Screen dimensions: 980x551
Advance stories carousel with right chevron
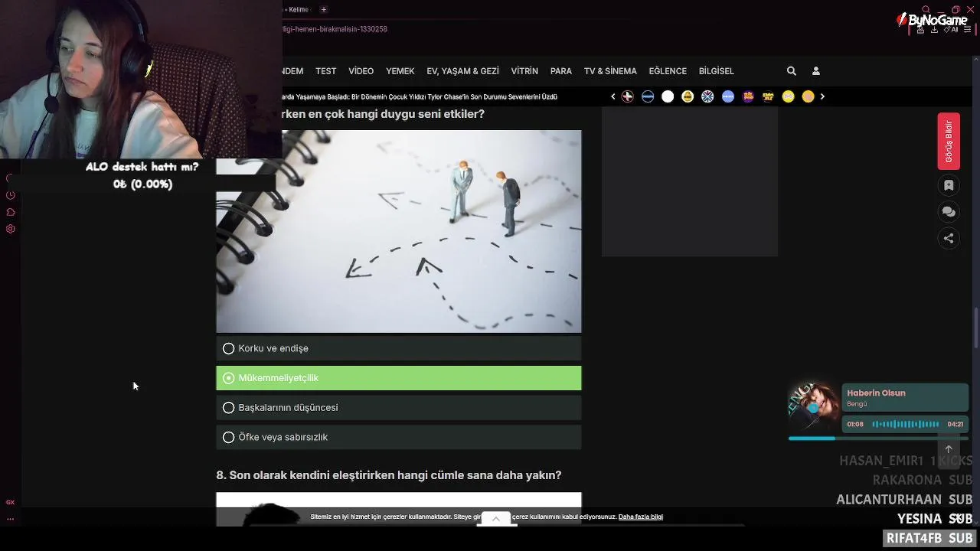tap(822, 96)
